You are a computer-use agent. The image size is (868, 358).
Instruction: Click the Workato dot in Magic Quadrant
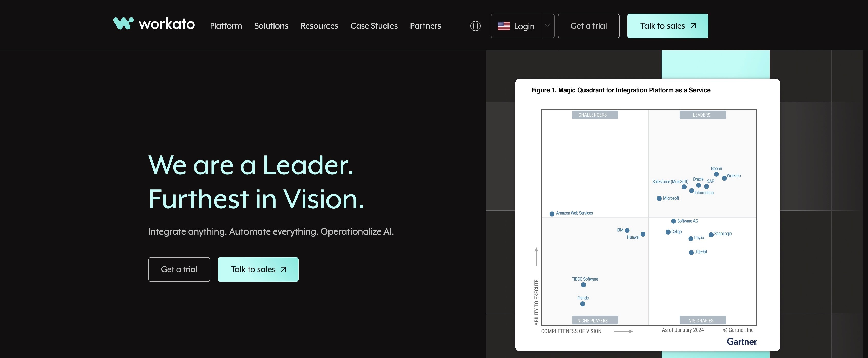coord(724,178)
